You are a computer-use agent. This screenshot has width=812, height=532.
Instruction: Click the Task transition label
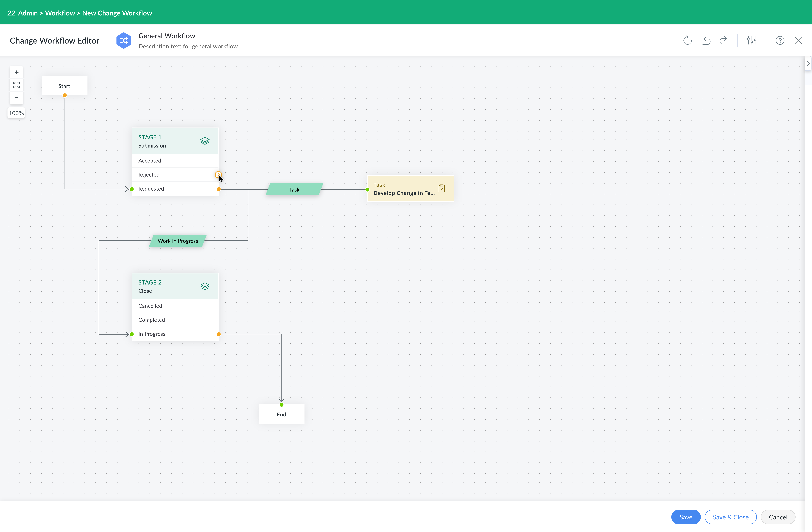(294, 189)
